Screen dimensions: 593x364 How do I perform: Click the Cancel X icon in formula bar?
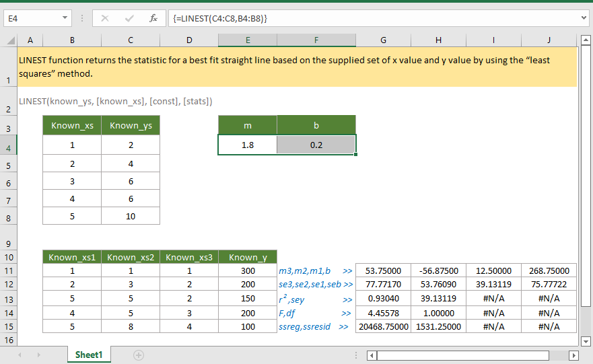[105, 18]
